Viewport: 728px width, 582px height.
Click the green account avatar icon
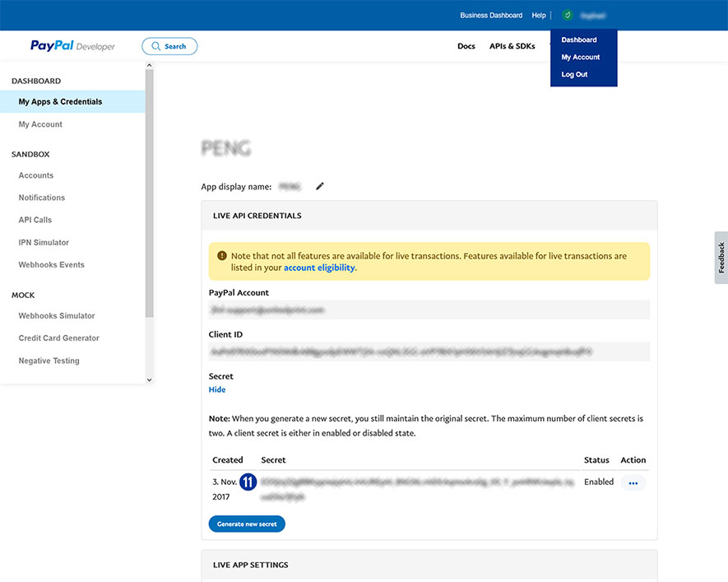(567, 15)
